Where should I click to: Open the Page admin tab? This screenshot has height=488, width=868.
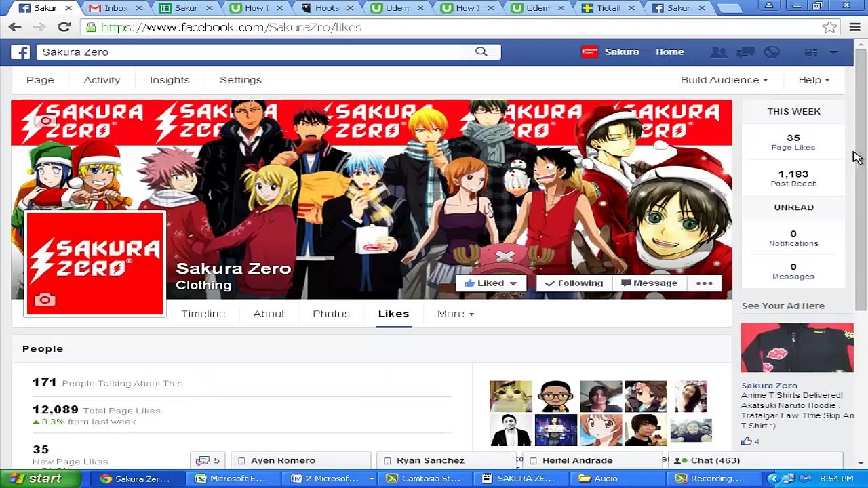40,80
